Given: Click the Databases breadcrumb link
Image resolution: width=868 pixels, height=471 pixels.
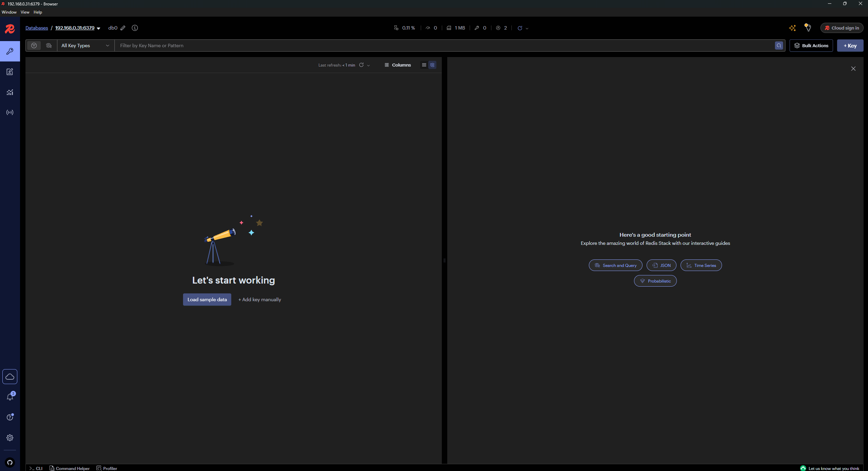Looking at the screenshot, I should pos(37,28).
